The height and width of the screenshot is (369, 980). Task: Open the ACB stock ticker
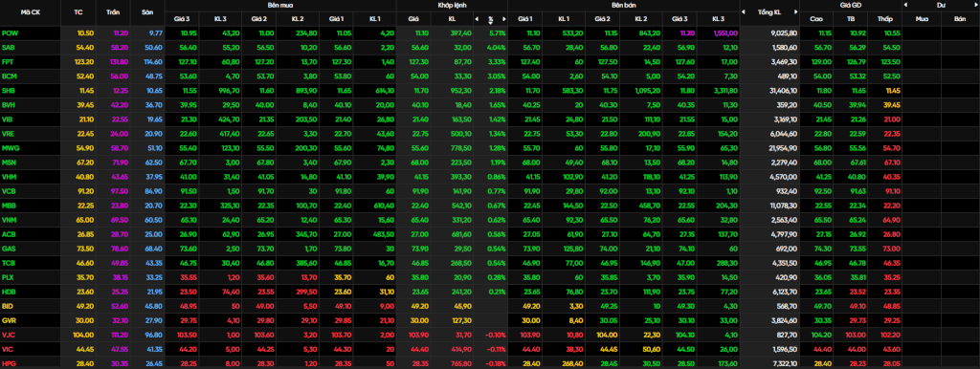[x=9, y=234]
